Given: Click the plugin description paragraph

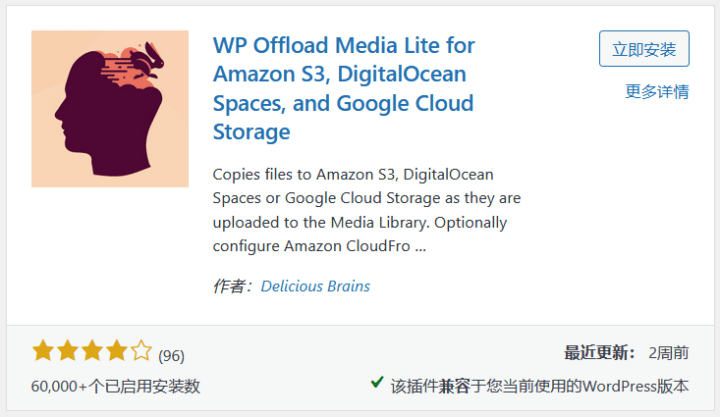Looking at the screenshot, I should [x=367, y=209].
